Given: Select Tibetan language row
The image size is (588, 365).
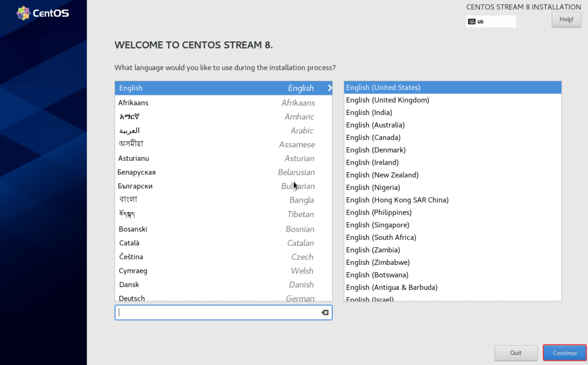Looking at the screenshot, I should (223, 214).
